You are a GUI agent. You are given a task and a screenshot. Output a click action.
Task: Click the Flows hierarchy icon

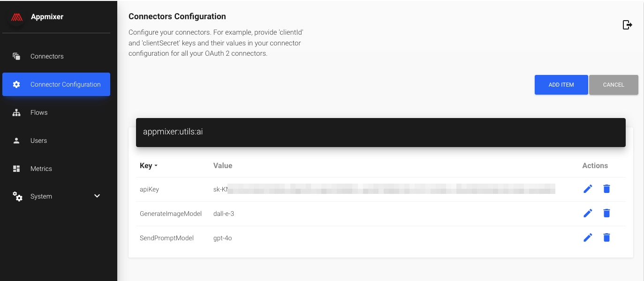pos(16,112)
